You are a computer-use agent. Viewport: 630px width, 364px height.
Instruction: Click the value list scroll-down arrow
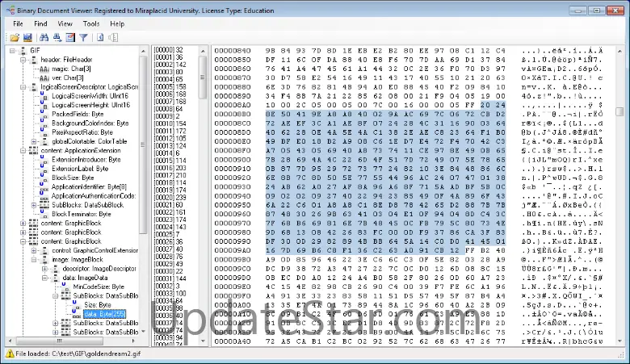pos(203,341)
